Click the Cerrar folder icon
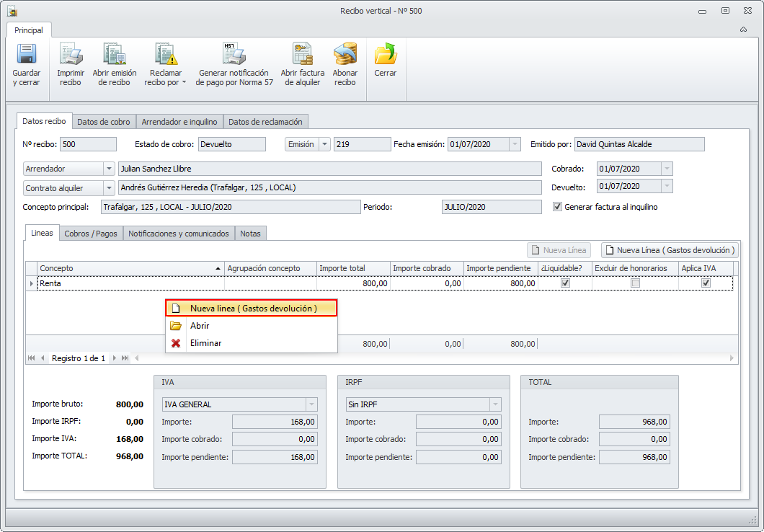Viewport: 764px width, 532px height. [385, 56]
